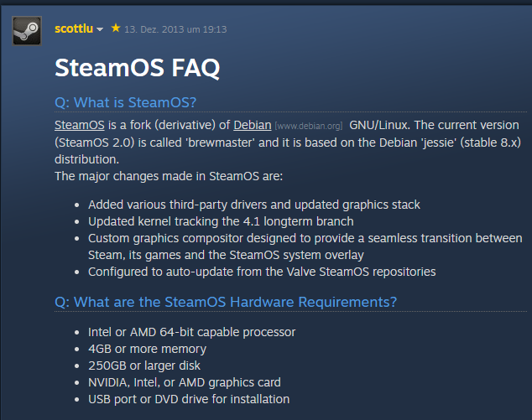Viewport: 532px width, 420px height.
Task: Click 'Intel or AMD 64-bit capable processor' item
Action: [x=191, y=332]
